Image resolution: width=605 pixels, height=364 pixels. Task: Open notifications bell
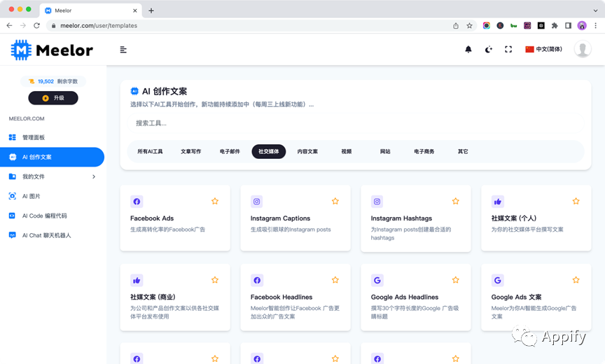tap(468, 50)
